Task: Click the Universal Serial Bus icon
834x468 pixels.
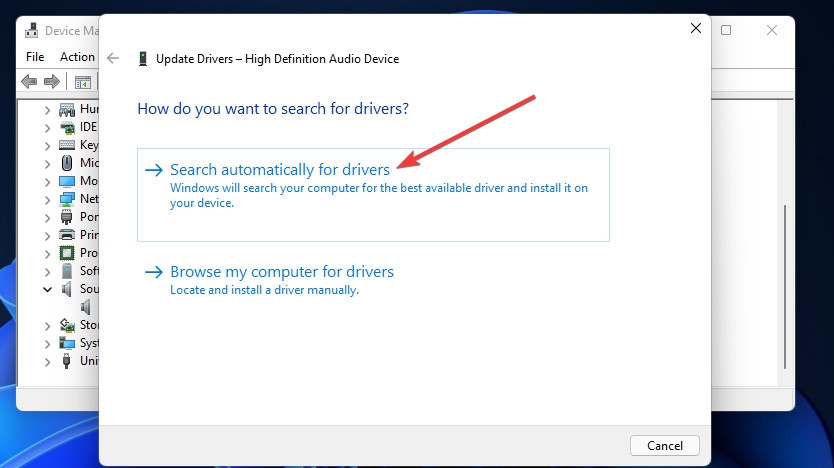Action: (x=67, y=361)
